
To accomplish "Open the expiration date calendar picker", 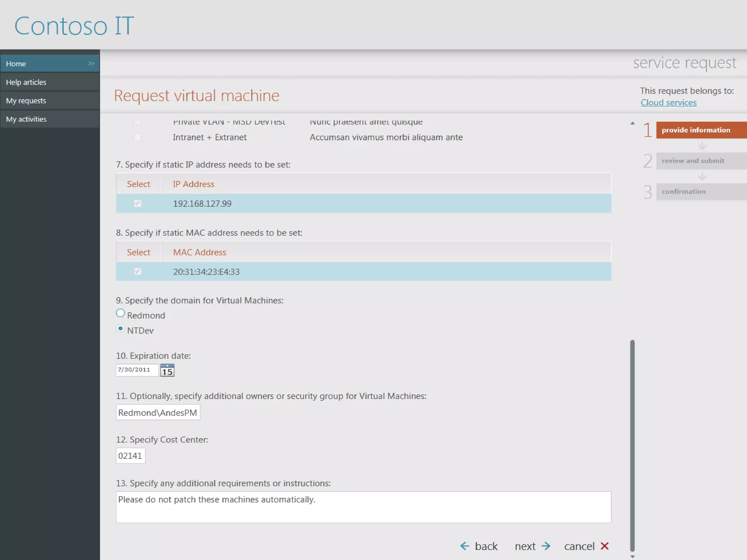I will tap(167, 370).
